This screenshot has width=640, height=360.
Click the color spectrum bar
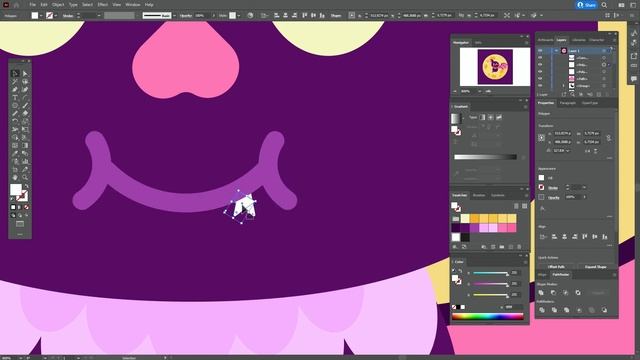[x=488, y=316]
